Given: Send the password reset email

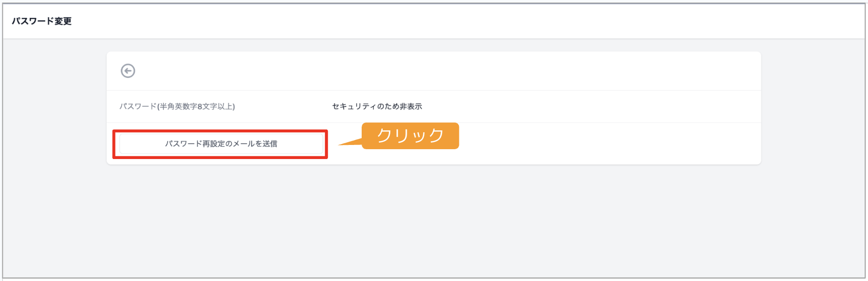Looking at the screenshot, I should (221, 144).
